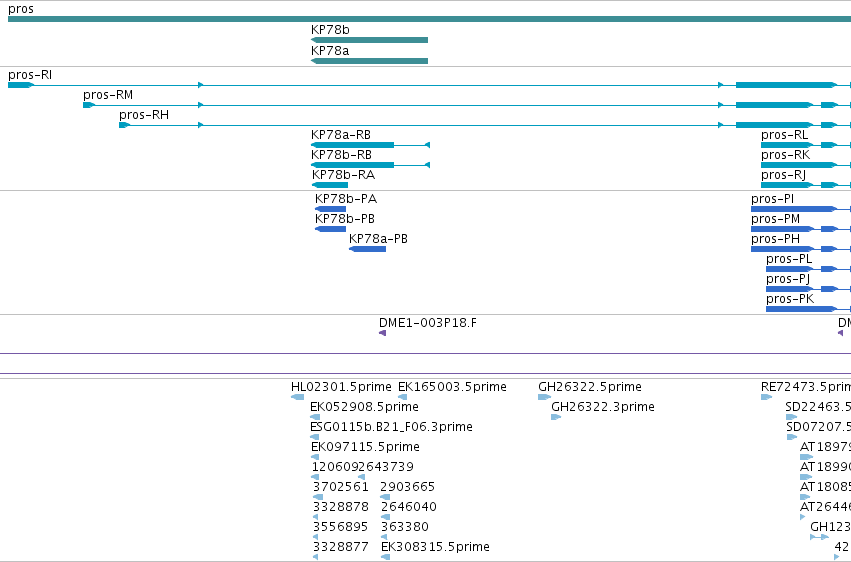
Task: Select the EK165003.5prime EST
Action: point(402,397)
